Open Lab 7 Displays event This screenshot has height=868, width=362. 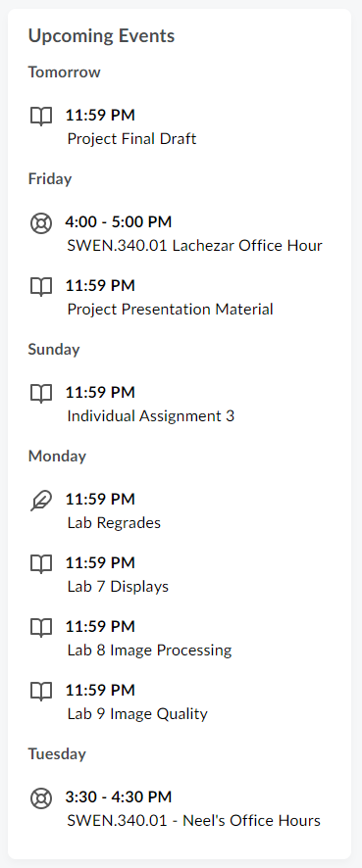tap(118, 586)
